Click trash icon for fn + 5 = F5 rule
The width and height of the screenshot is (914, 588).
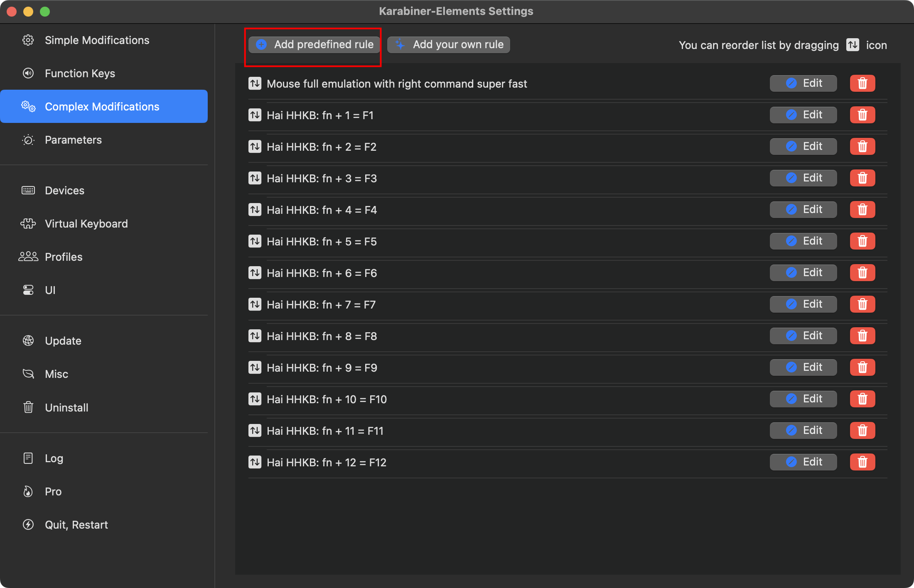pos(862,241)
